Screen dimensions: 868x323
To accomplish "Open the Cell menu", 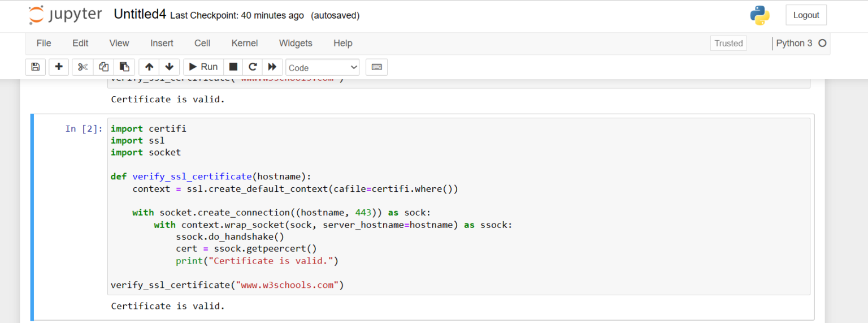I will pyautogui.click(x=202, y=43).
